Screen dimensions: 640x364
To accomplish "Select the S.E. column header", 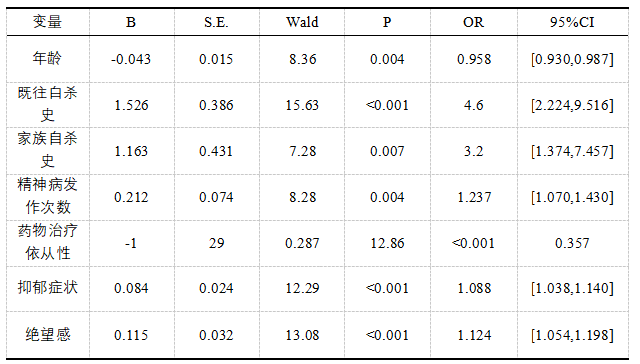I will pyautogui.click(x=216, y=22).
